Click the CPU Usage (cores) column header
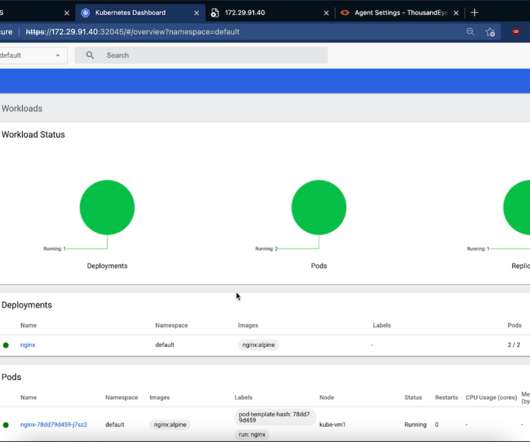Image resolution: width=530 pixels, height=442 pixels. (x=491, y=397)
